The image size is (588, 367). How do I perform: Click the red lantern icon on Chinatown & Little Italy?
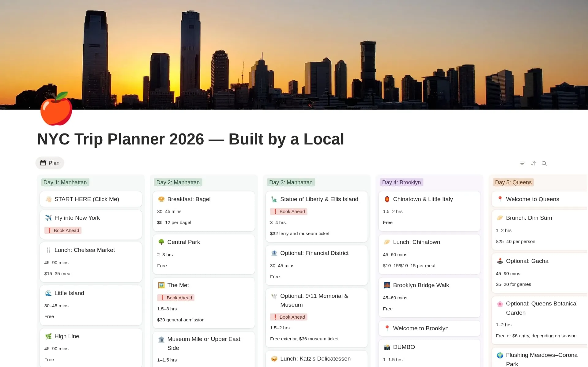pyautogui.click(x=387, y=199)
